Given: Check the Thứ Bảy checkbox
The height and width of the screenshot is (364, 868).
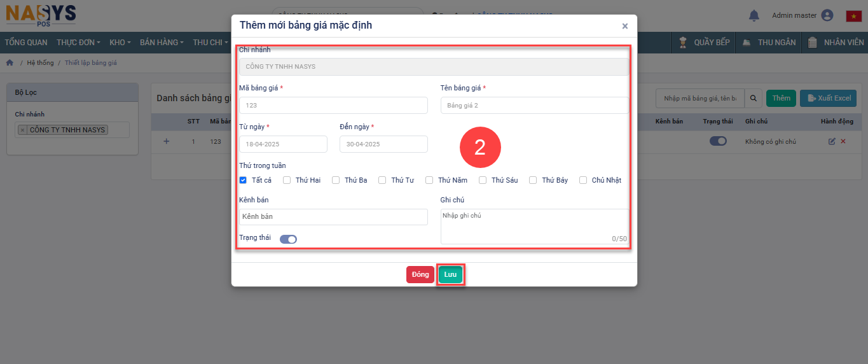Looking at the screenshot, I should [x=533, y=180].
